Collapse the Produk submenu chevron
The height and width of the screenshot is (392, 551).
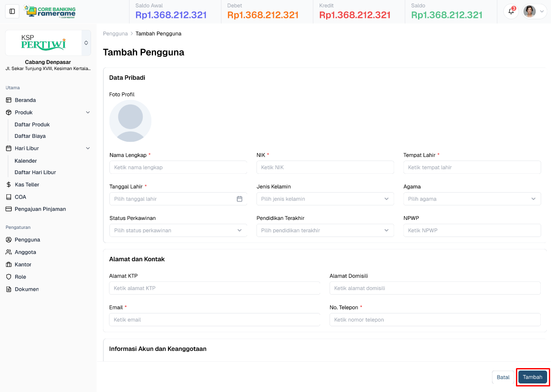[x=88, y=112]
